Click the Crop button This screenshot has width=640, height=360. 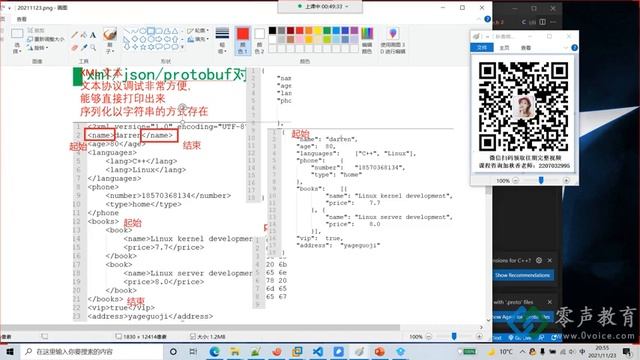coord(36,31)
